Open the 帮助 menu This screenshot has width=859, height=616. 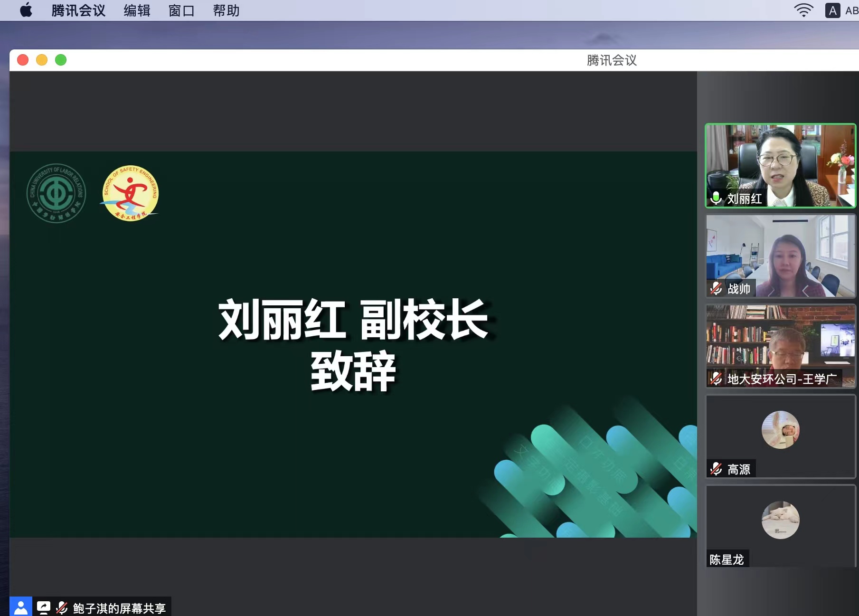click(x=226, y=10)
